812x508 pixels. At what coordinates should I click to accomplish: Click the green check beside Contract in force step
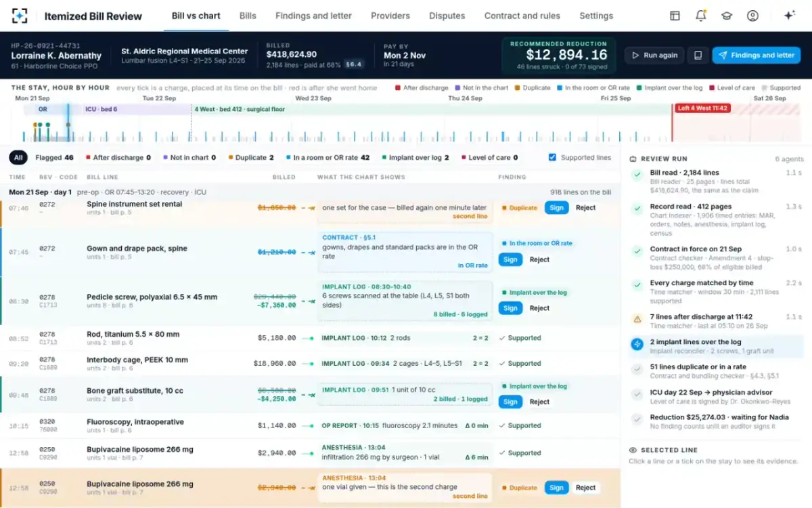pyautogui.click(x=637, y=251)
